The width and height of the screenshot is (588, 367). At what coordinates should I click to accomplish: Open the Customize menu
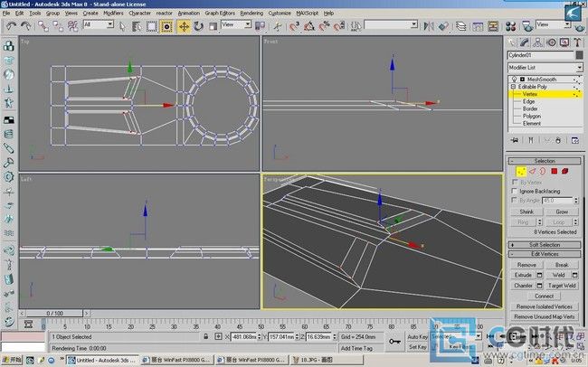click(280, 13)
